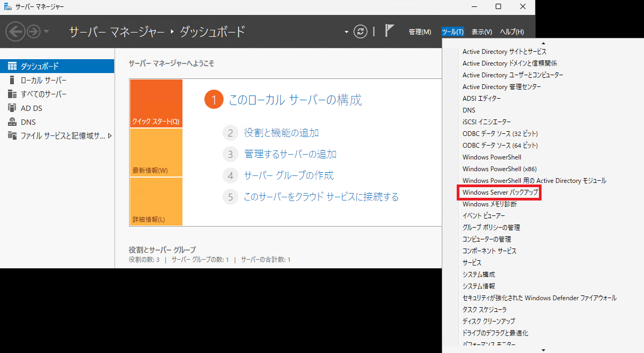Click the DNS sidebar icon

[x=12, y=122]
